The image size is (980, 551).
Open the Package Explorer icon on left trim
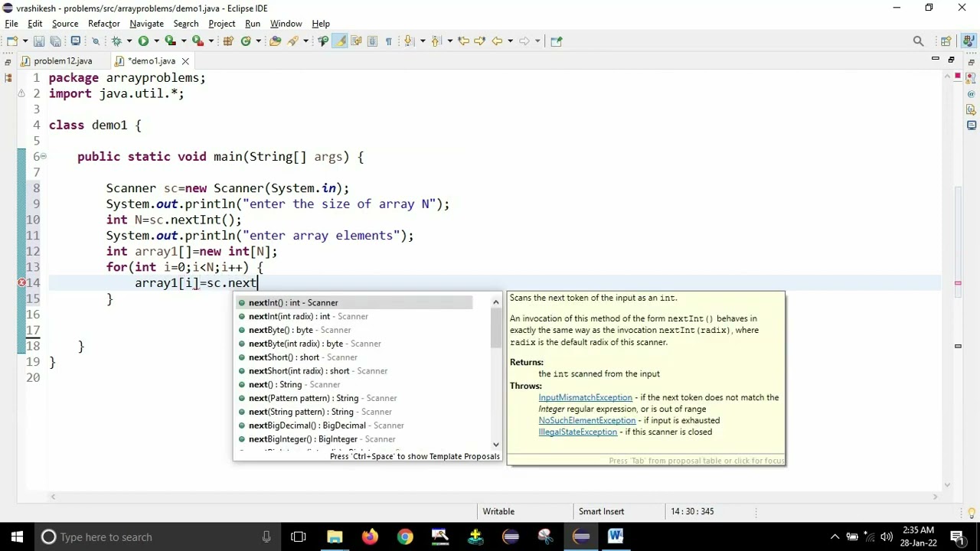[x=8, y=77]
